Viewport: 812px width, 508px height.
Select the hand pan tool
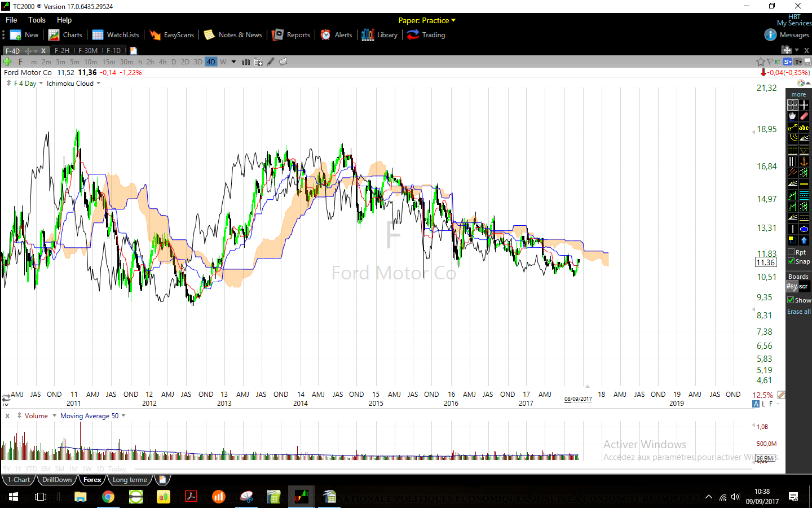pos(792,116)
